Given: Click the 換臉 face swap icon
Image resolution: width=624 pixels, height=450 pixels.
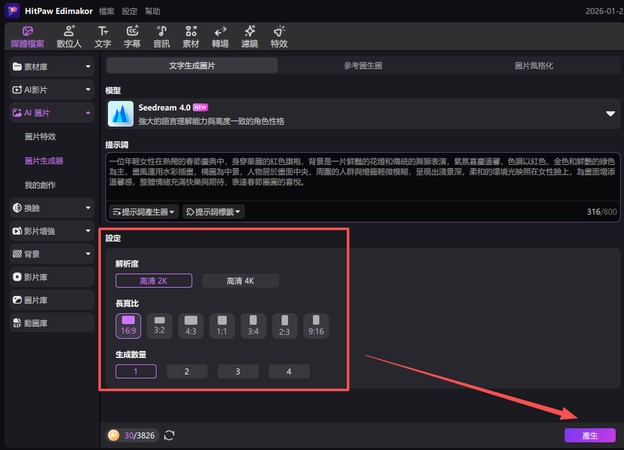Looking at the screenshot, I should [17, 208].
